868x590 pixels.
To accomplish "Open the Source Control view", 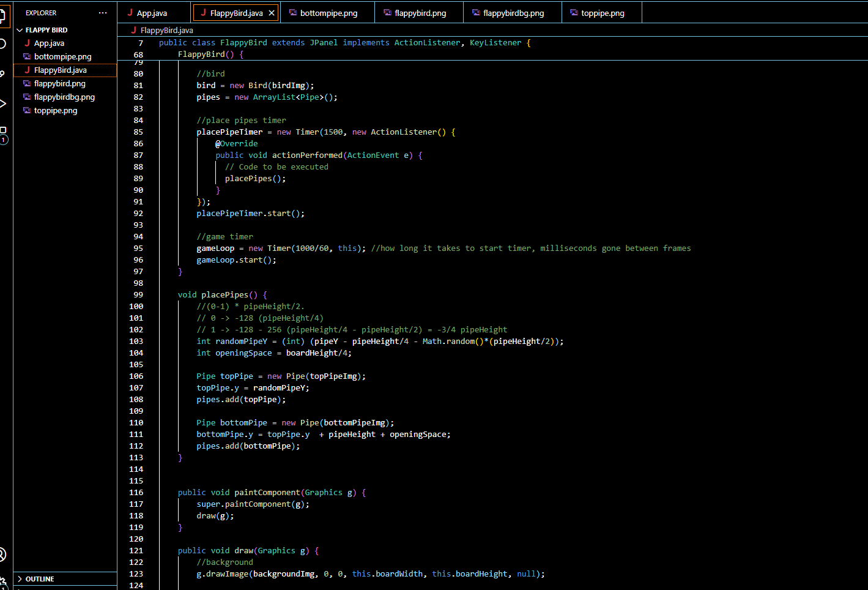I will (x=2, y=73).
